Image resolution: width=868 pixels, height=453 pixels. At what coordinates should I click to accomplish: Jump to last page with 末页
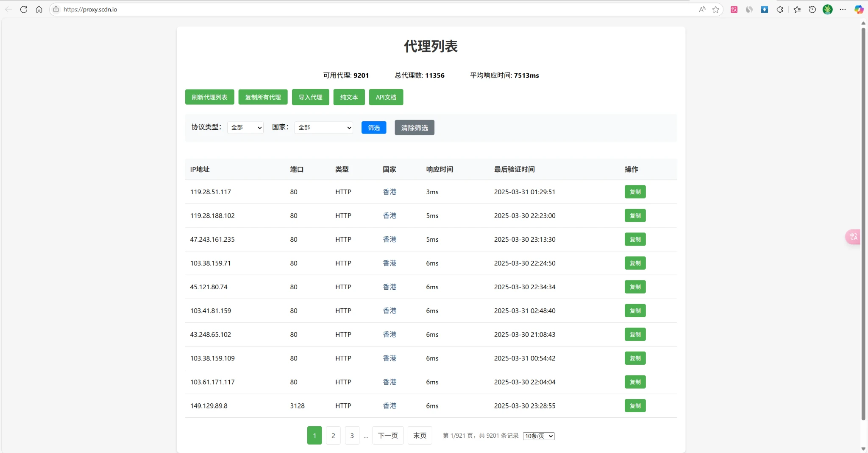(x=420, y=436)
